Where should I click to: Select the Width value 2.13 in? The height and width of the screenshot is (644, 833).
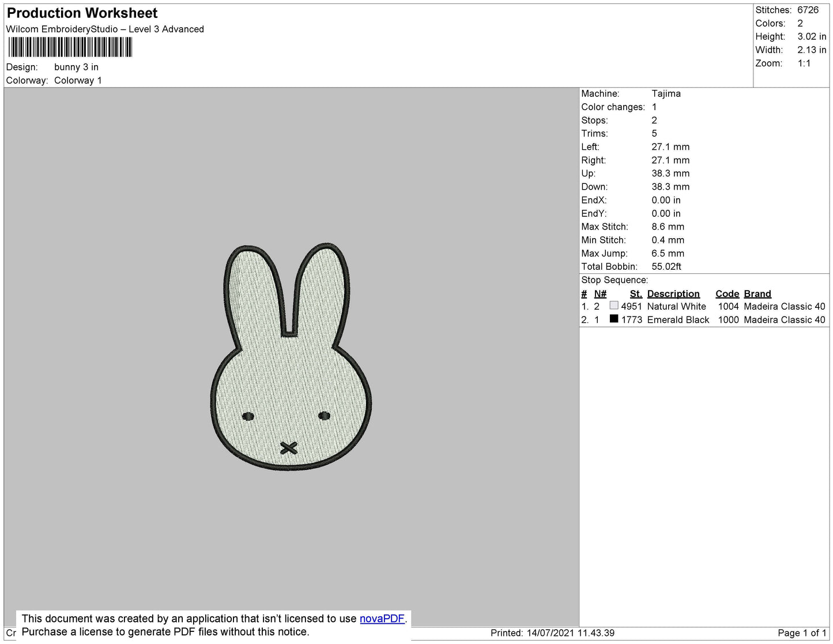pos(812,50)
